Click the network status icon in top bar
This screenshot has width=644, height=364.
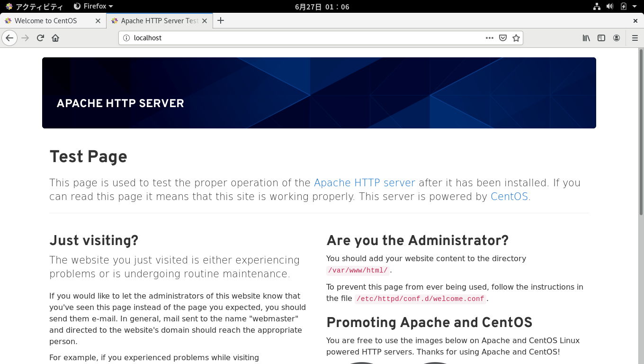click(x=596, y=6)
